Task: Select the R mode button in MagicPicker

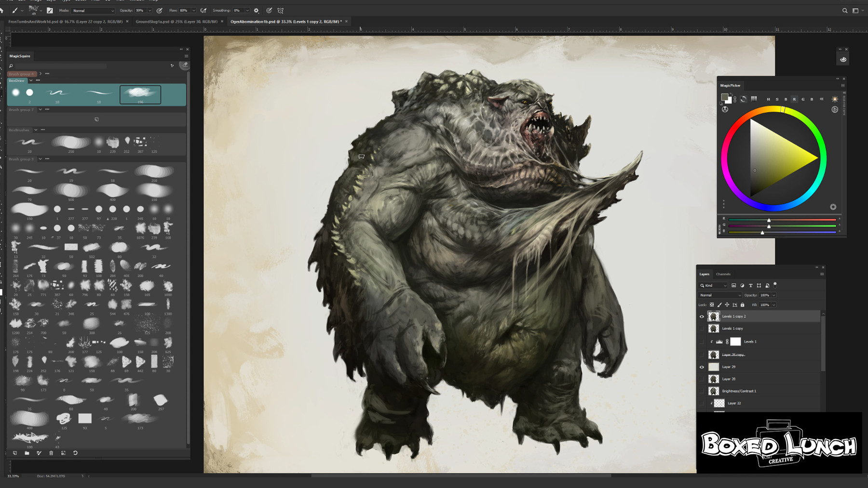Action: pos(795,99)
